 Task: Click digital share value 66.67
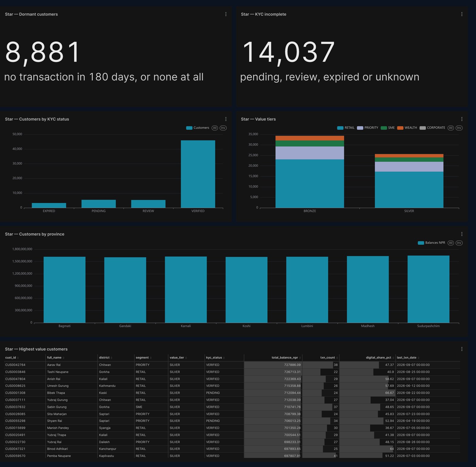[x=389, y=393]
